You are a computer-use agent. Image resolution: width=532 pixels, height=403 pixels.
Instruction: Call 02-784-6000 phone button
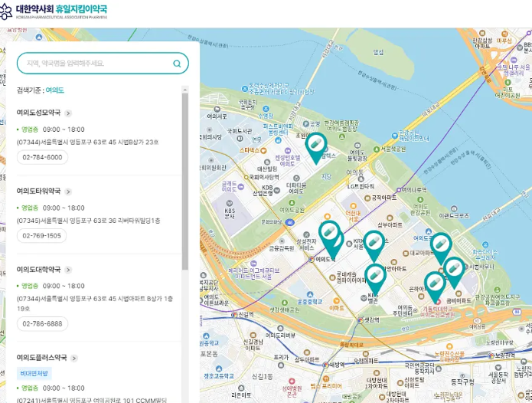(x=42, y=157)
